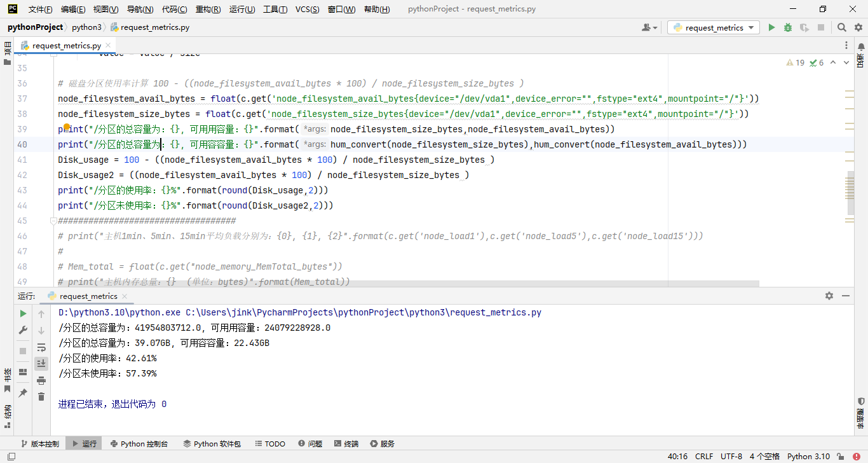Open the 窗口(W) menu

tap(342, 10)
